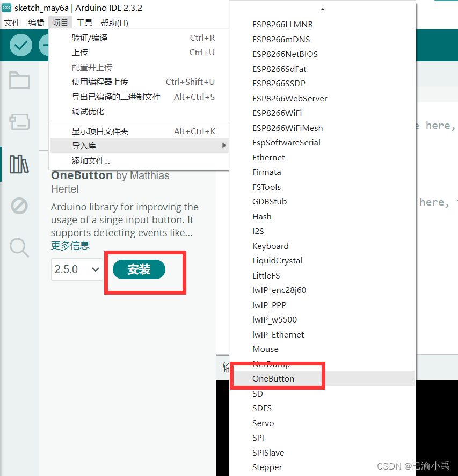Open the Boards Manager sidebar icon
Image resolution: width=458 pixels, height=476 pixels.
point(19,122)
